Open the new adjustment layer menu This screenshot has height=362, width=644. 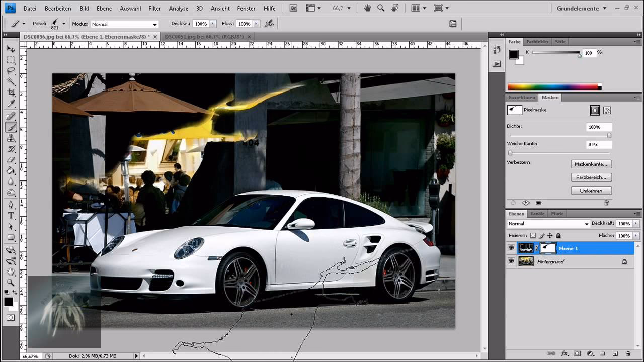coord(591,353)
